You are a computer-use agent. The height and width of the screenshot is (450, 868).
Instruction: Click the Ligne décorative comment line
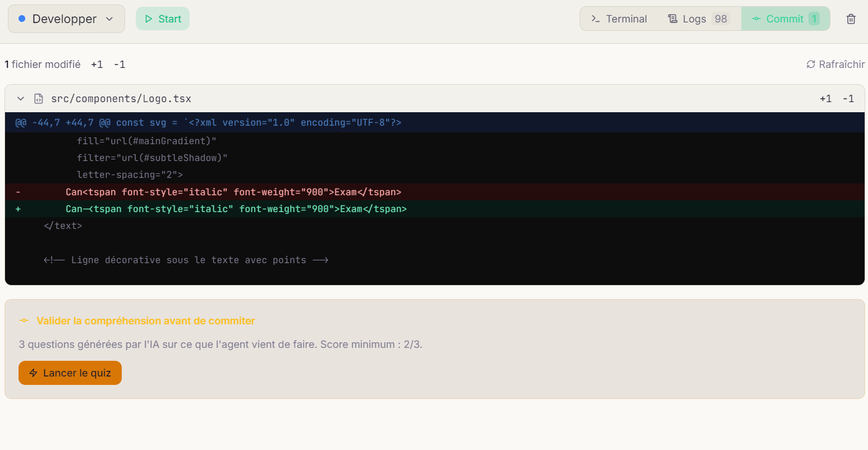(x=435, y=260)
